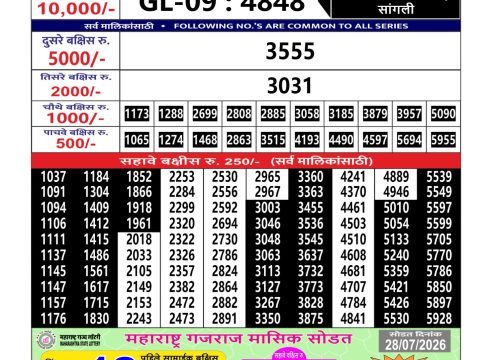Viewport: 480px width, 360px height.
Task: Select fourth prize number 3058
Action: [307, 114]
